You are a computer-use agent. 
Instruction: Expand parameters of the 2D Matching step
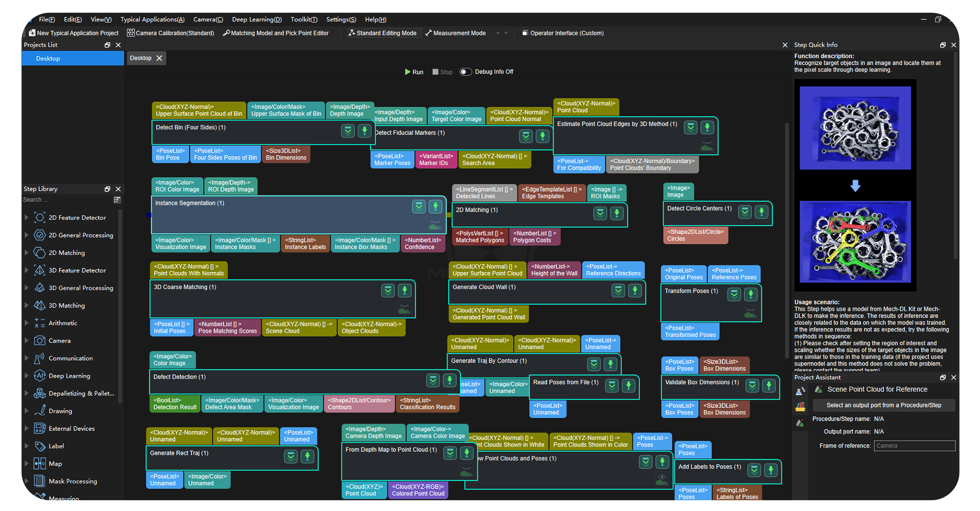[x=600, y=213]
